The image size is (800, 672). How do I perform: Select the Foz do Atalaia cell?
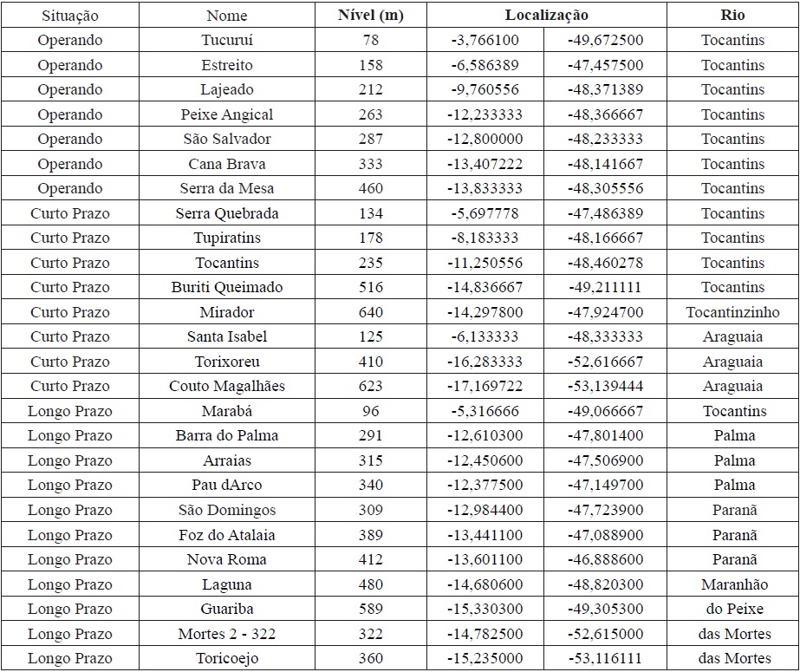point(227,535)
